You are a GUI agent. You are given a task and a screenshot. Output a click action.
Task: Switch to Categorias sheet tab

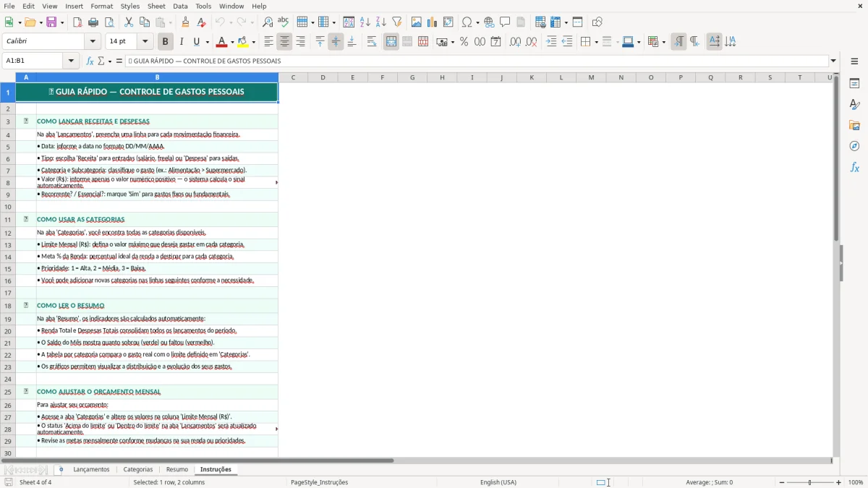tap(138, 469)
